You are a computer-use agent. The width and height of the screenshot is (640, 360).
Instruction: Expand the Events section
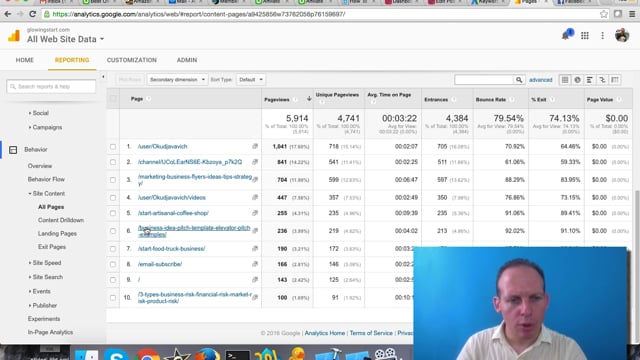(x=40, y=291)
